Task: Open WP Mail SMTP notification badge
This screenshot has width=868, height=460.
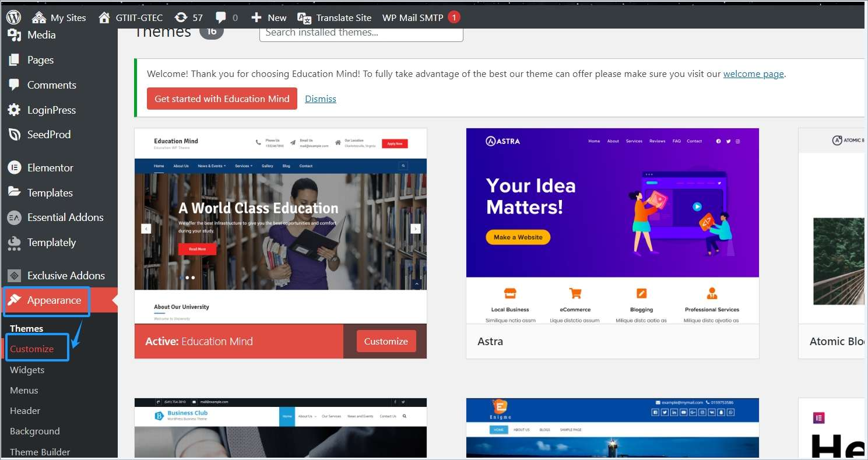Action: (454, 17)
